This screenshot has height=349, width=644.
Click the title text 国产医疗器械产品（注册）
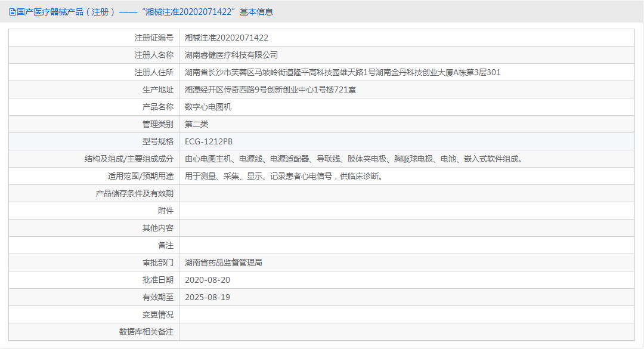[66, 12]
